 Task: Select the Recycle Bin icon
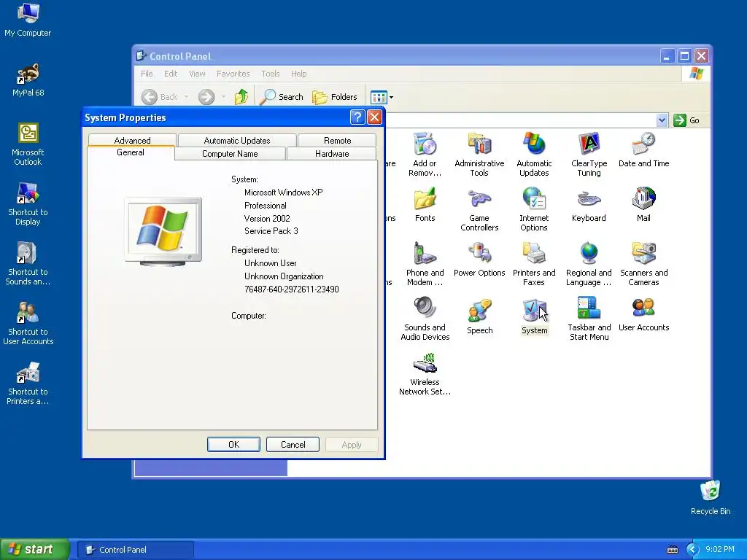coord(711,497)
